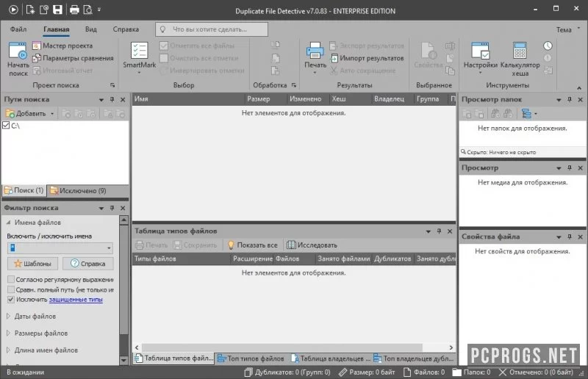Click the print preview icon in title bar
This screenshot has width=588, height=379.
pyautogui.click(x=87, y=10)
